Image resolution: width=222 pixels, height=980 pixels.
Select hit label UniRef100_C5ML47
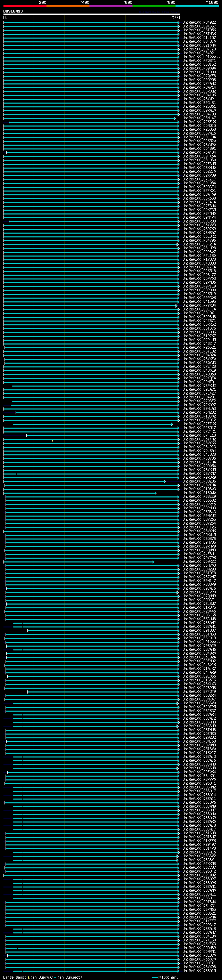[199, 118]
